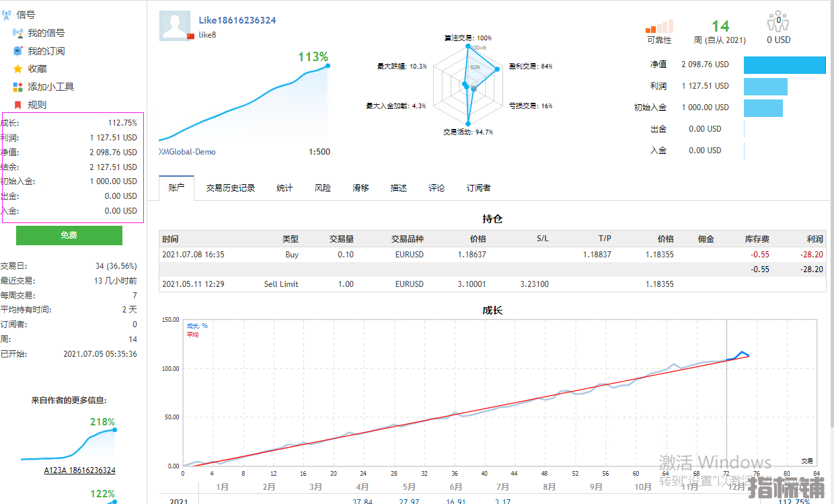
Task: Open the Like18616236324 profile name link
Action: pyautogui.click(x=237, y=20)
